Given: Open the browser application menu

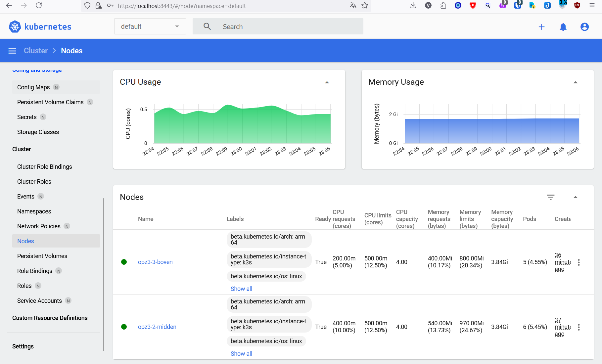Looking at the screenshot, I should [592, 5].
